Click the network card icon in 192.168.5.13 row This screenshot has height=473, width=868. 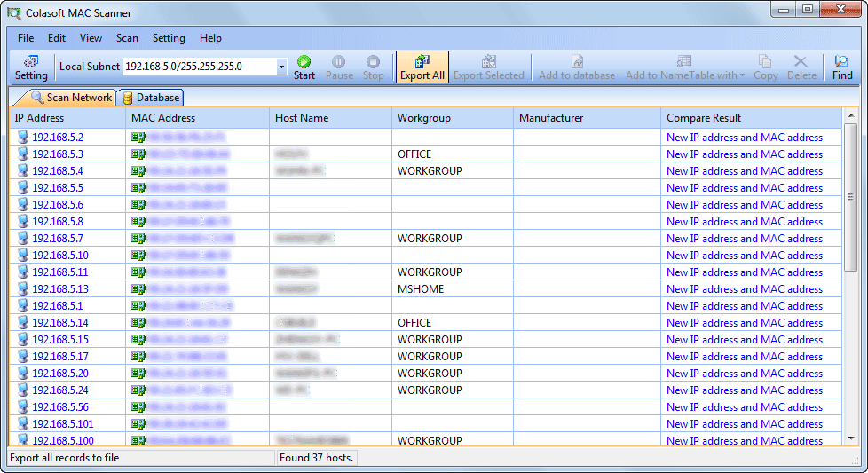tap(138, 288)
